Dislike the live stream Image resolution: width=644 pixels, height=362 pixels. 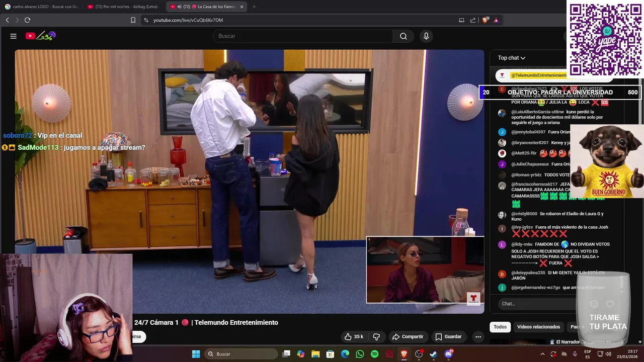click(376, 336)
